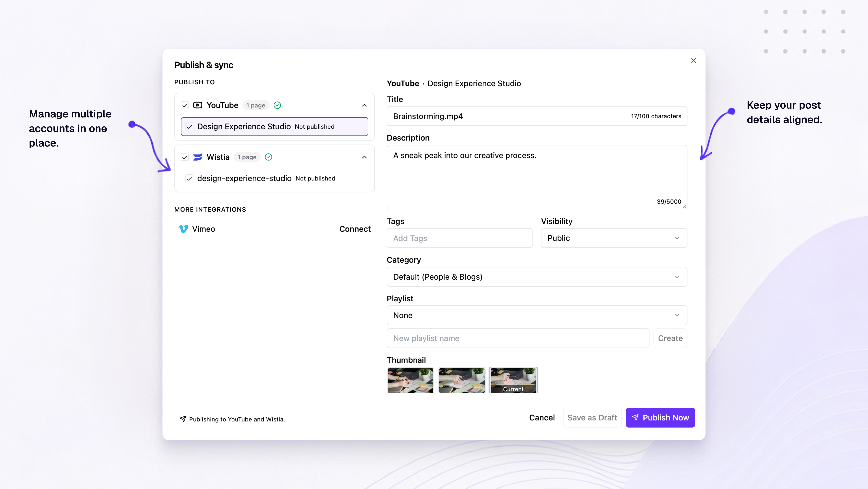This screenshot has width=868, height=489.
Task: Click the Publishing to YouTube and Wistia text
Action: (x=237, y=419)
